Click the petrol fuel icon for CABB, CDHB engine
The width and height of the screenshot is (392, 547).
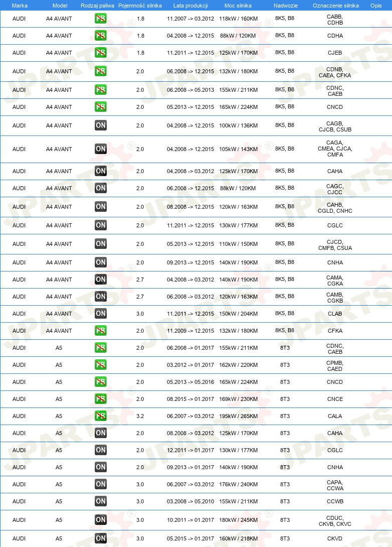tap(100, 19)
